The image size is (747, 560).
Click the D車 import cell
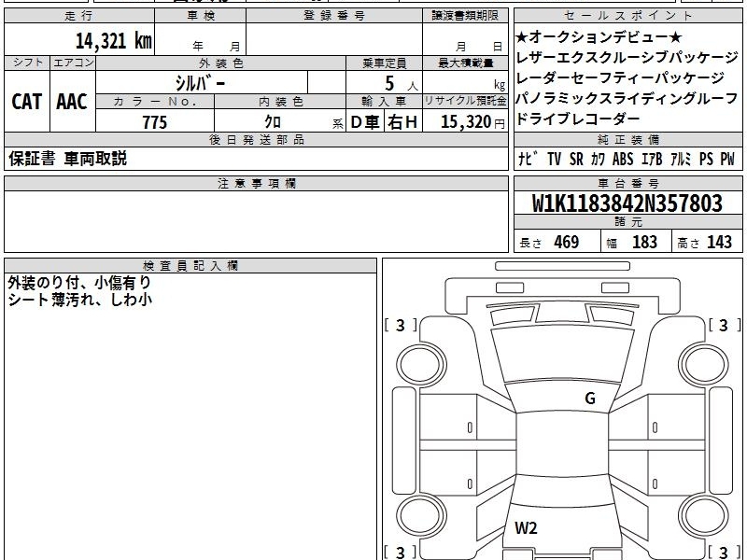365,122
